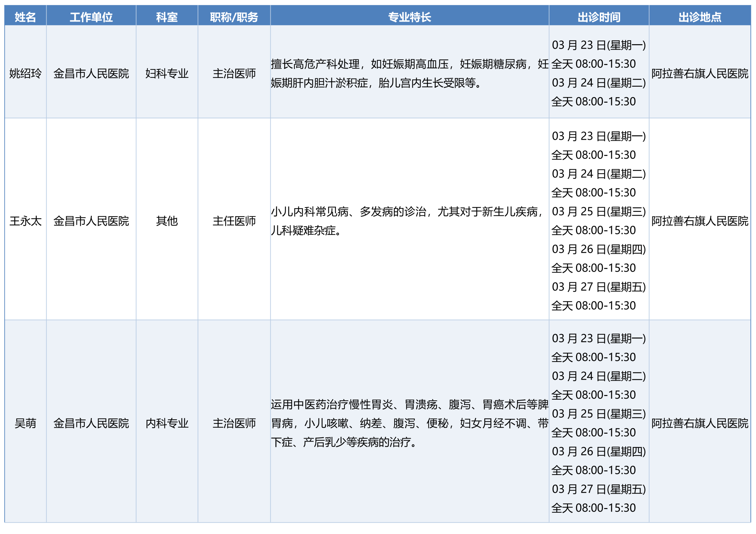Click the 其他 department cell
The height and width of the screenshot is (534, 756).
point(167,221)
